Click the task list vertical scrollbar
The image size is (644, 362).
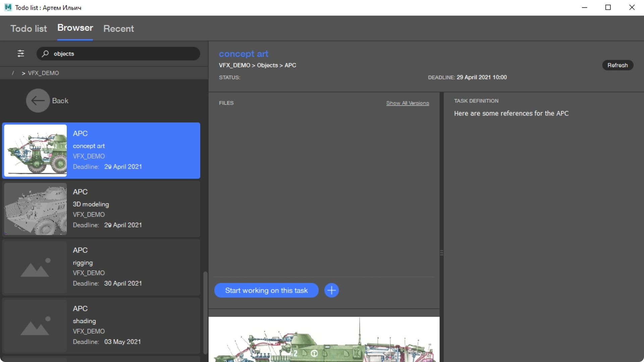(205, 312)
